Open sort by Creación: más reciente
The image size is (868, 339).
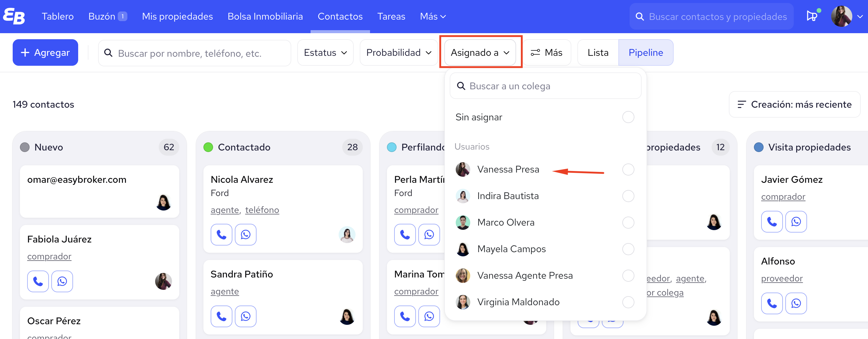[x=795, y=104]
